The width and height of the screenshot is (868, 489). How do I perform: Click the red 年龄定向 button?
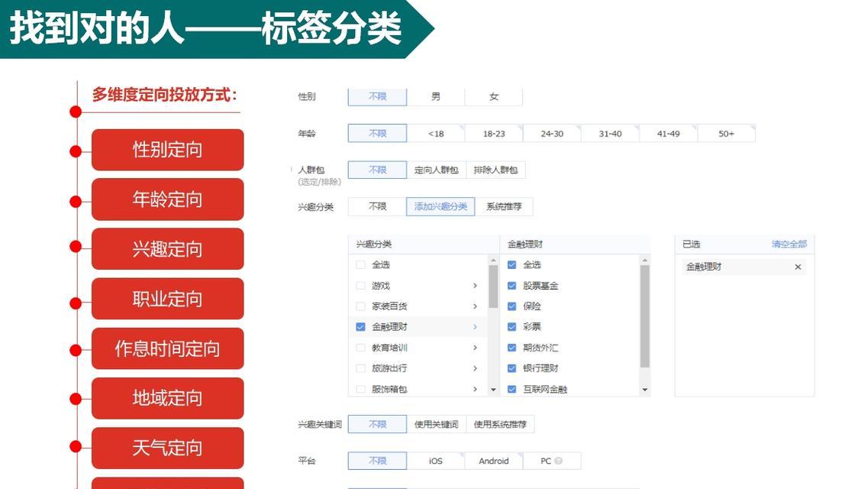167,199
